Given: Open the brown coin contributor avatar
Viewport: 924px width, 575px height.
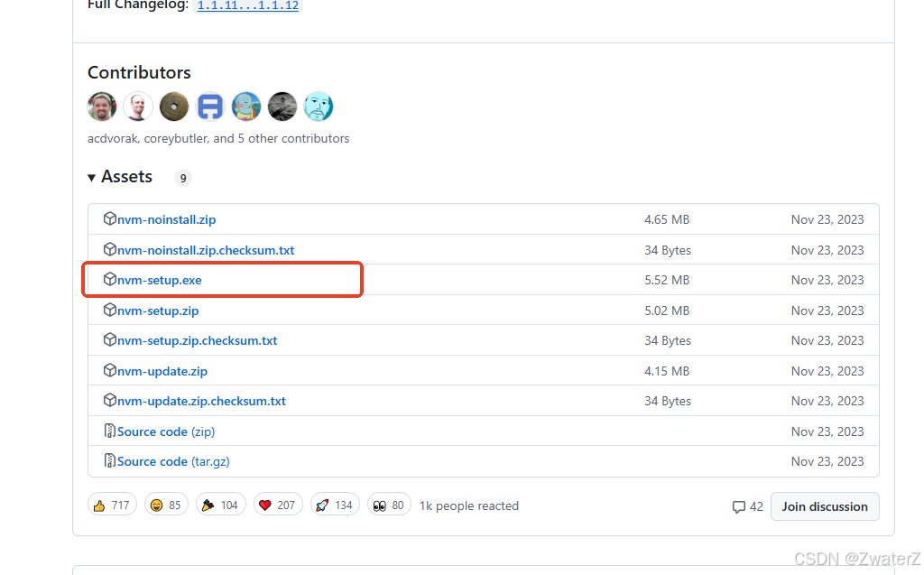Looking at the screenshot, I should (174, 107).
